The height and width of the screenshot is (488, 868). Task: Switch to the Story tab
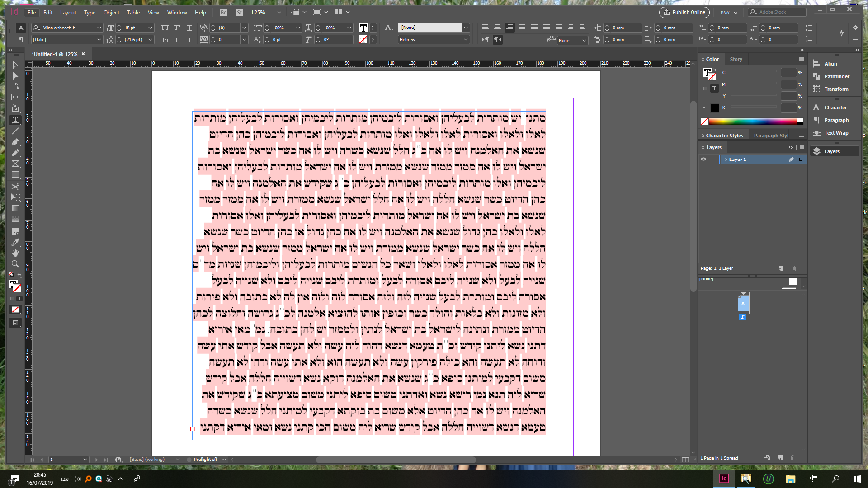point(736,59)
